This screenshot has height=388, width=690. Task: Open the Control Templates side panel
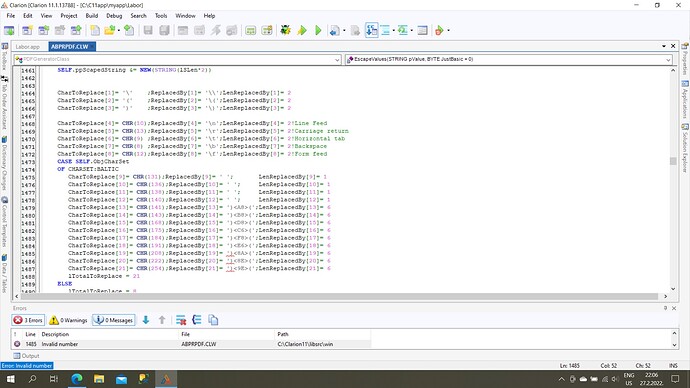(x=4, y=222)
